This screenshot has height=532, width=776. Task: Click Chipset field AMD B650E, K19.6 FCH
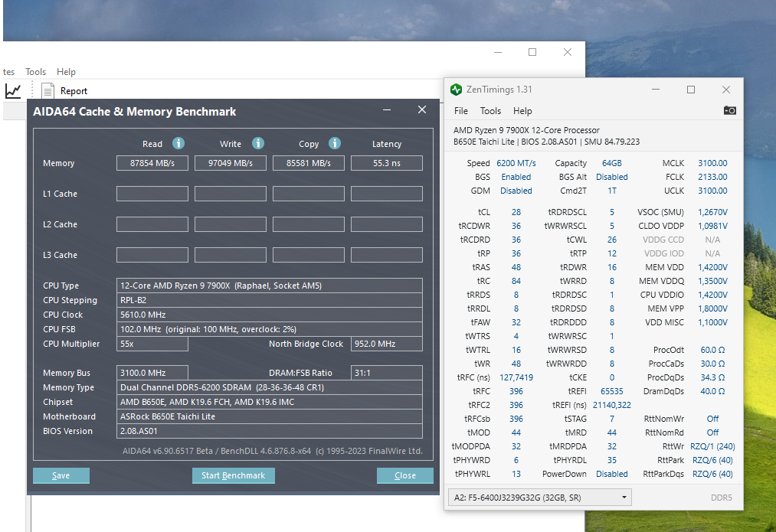click(x=270, y=402)
